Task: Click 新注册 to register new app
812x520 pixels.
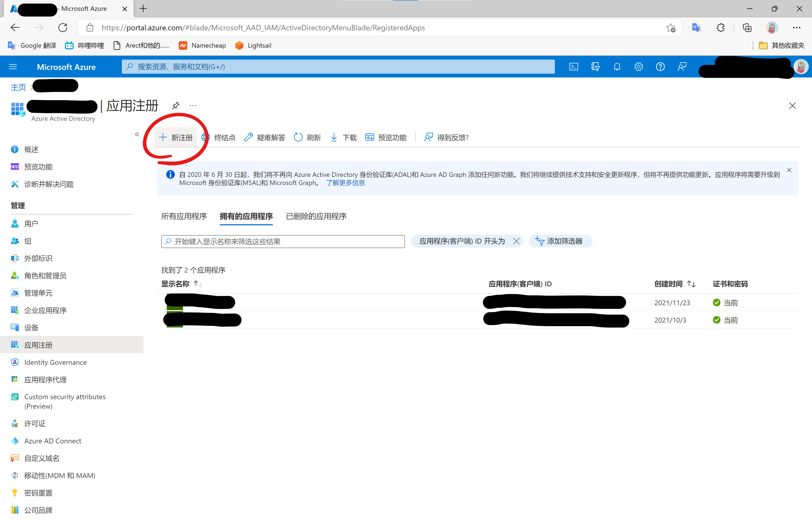Action: 176,137
